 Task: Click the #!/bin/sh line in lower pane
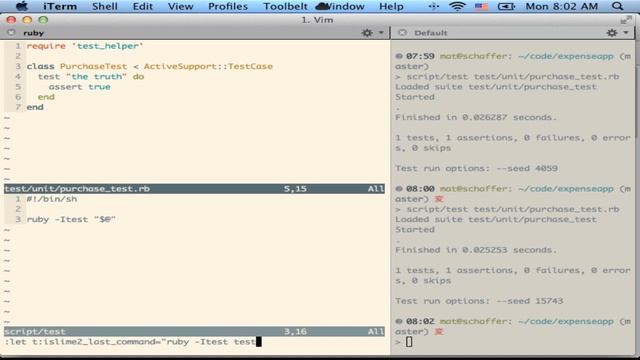52,199
